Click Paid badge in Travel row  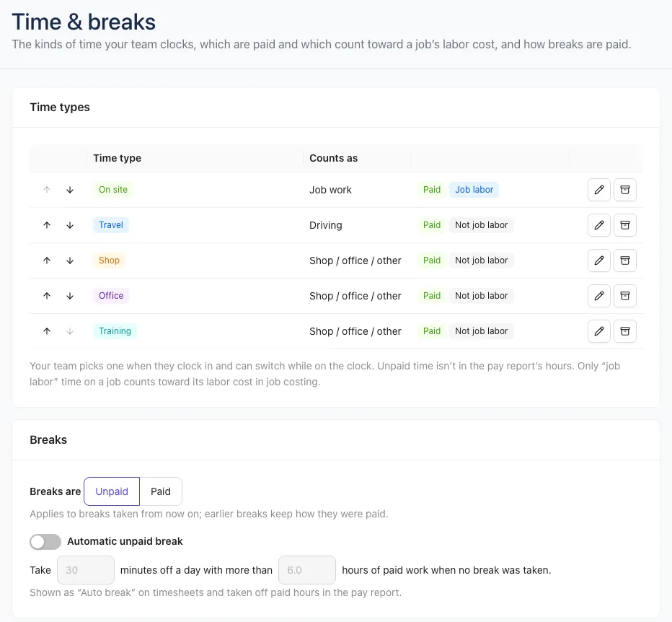[432, 225]
